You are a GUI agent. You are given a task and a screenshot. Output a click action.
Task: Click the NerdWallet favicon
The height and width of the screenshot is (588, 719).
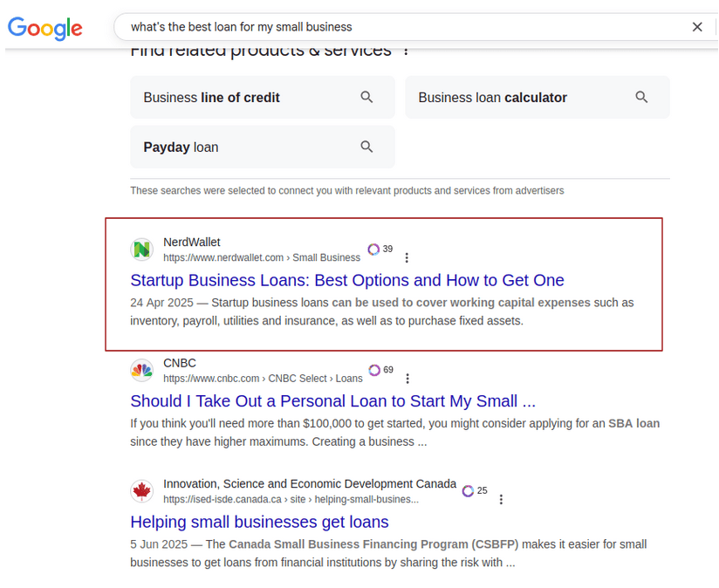142,250
